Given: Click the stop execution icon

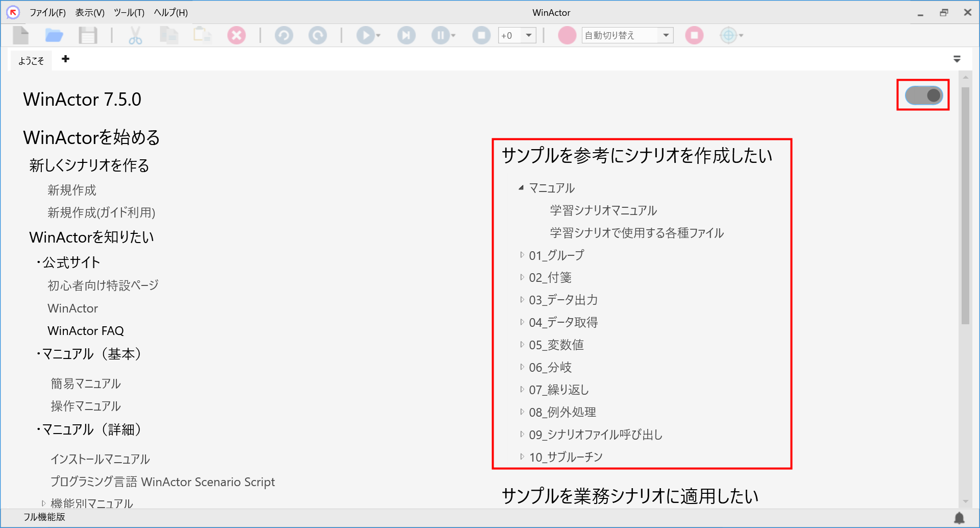Looking at the screenshot, I should (481, 35).
